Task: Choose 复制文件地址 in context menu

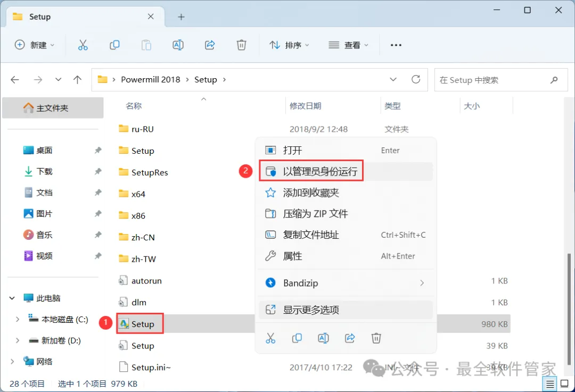Action: (346, 235)
